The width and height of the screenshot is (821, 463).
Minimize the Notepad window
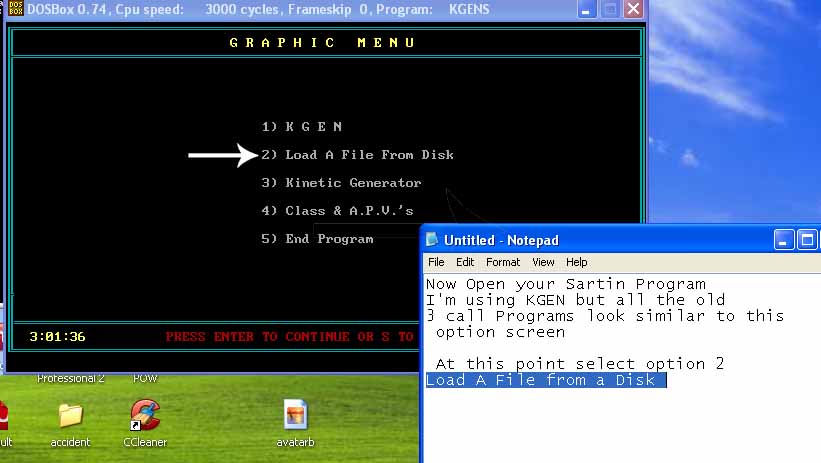(784, 240)
